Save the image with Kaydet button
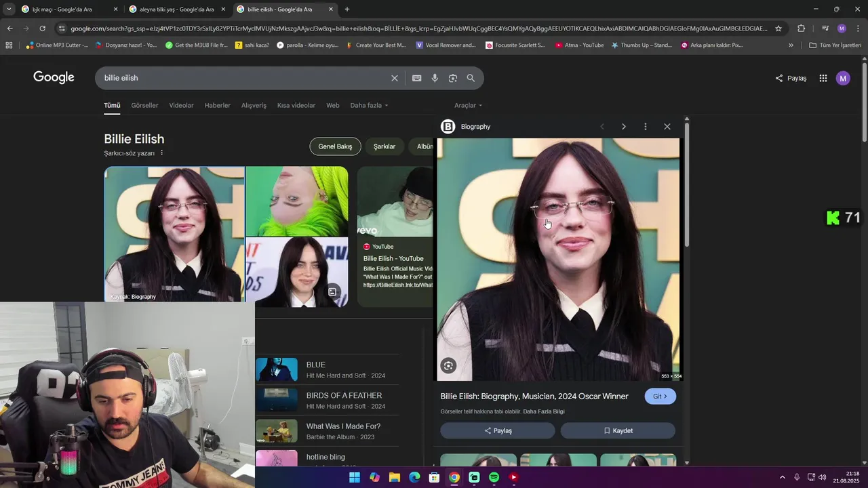This screenshot has width=868, height=488. click(618, 430)
